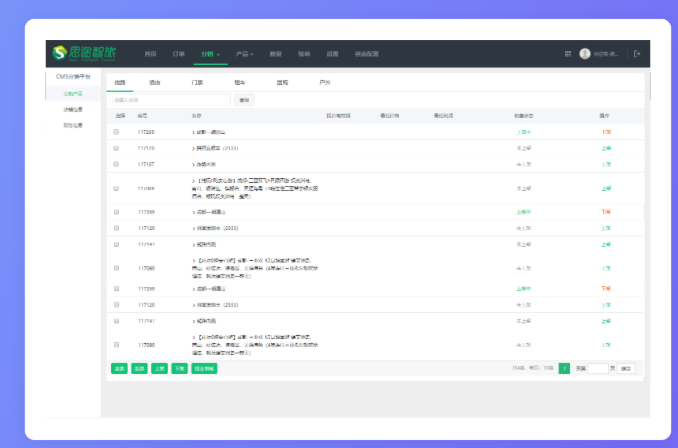Screen dimensions: 678x448
Task: Check the box beside row 117197
Action: 116,163
